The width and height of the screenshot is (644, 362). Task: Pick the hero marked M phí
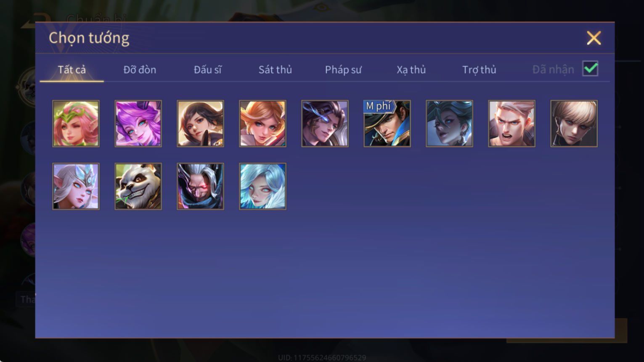[x=387, y=124]
